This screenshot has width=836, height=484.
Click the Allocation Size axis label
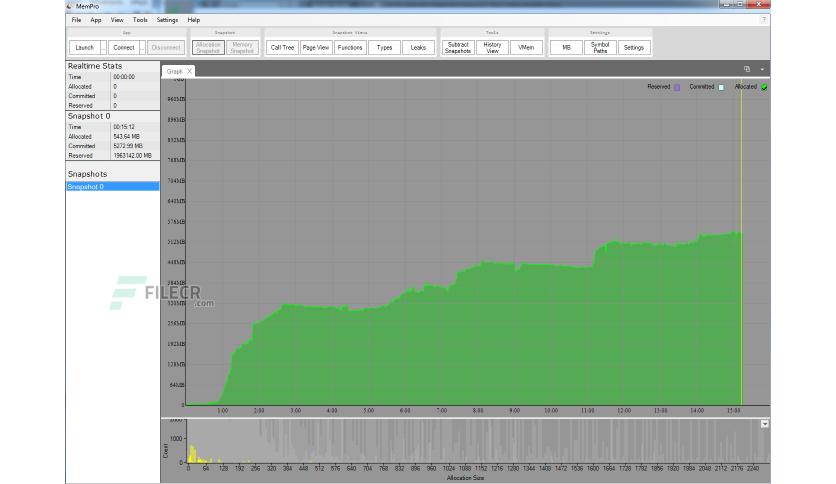tap(465, 478)
